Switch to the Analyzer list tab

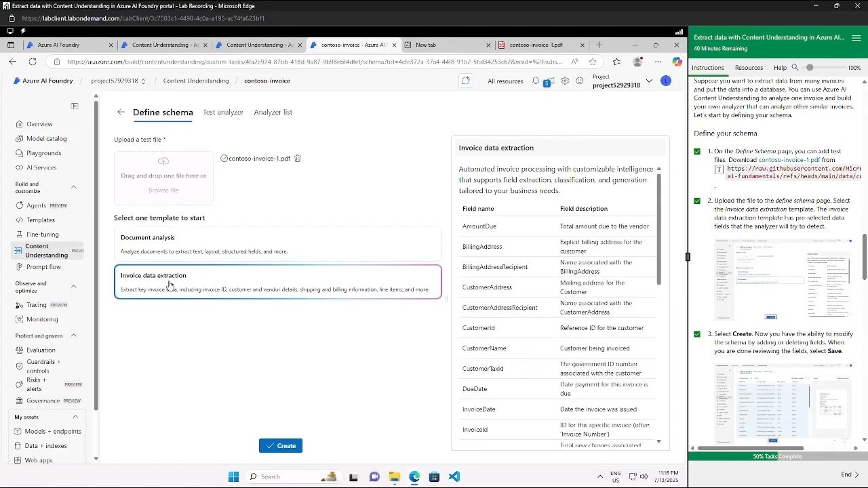[273, 113]
